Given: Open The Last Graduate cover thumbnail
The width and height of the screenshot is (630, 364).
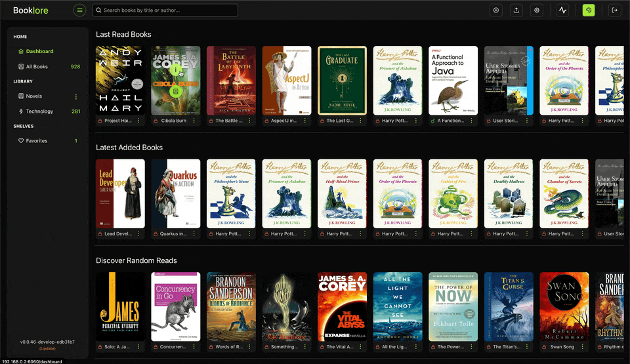Looking at the screenshot, I should tap(342, 81).
